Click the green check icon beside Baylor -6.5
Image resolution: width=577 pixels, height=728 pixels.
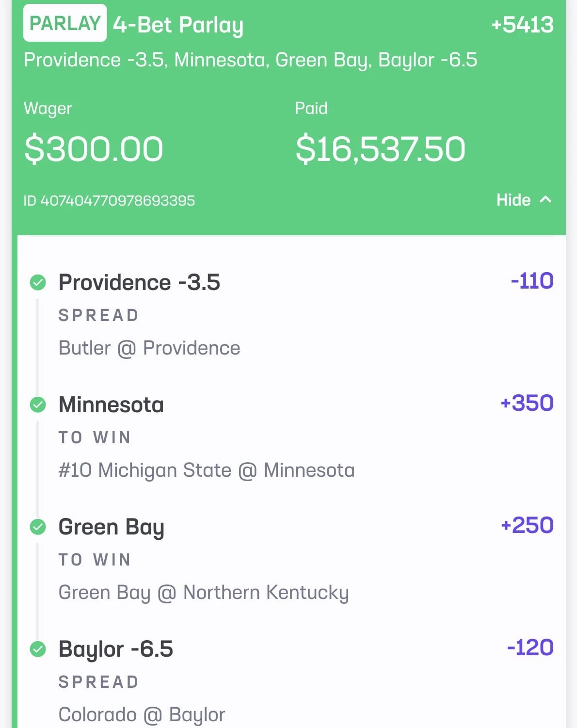[38, 649]
